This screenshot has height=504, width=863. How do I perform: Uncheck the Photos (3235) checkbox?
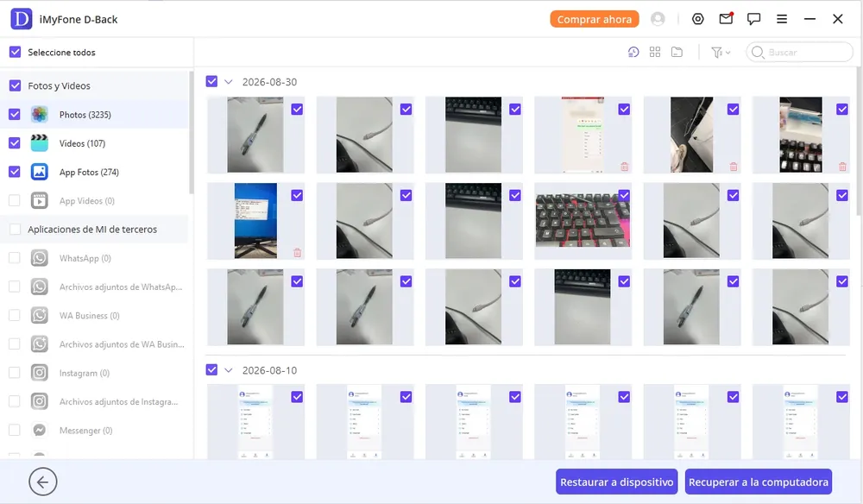[15, 115]
